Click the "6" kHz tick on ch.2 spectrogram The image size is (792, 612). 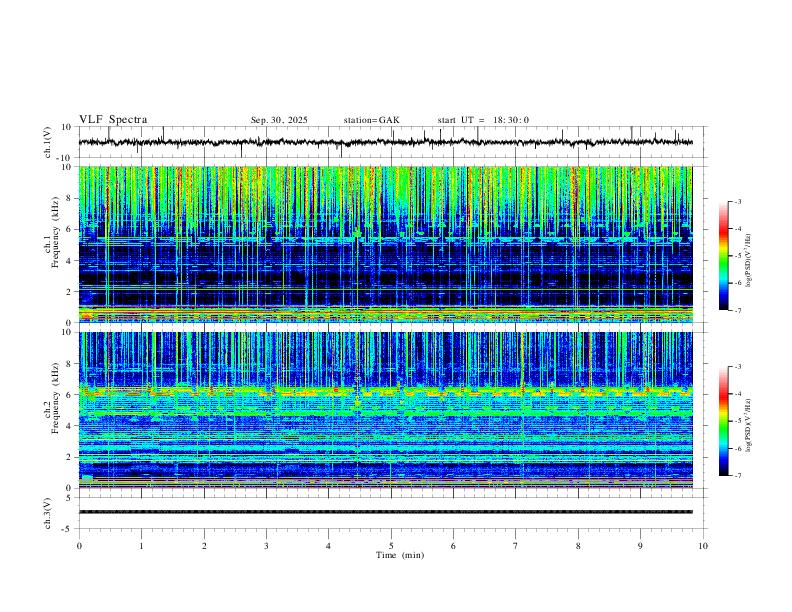point(70,395)
